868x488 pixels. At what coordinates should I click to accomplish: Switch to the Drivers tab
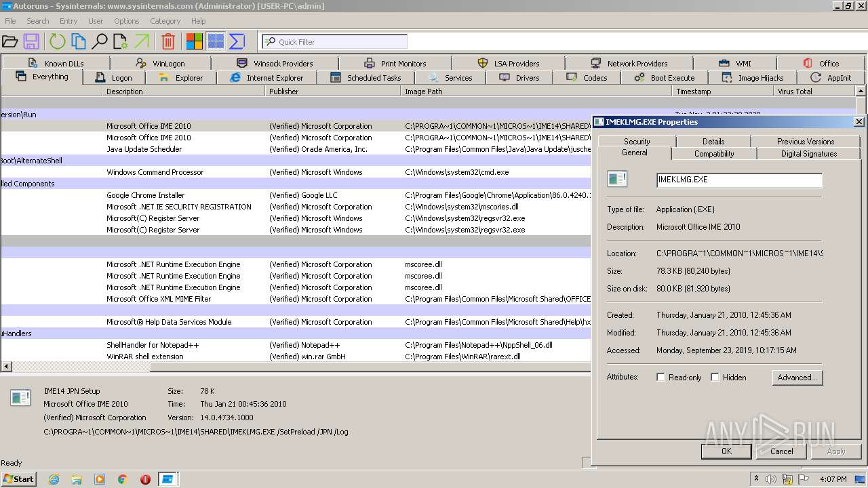tap(519, 78)
